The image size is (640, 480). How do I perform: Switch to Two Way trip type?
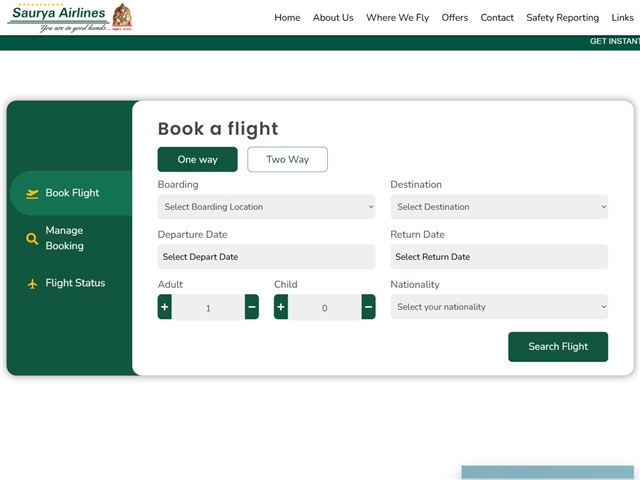point(287,160)
